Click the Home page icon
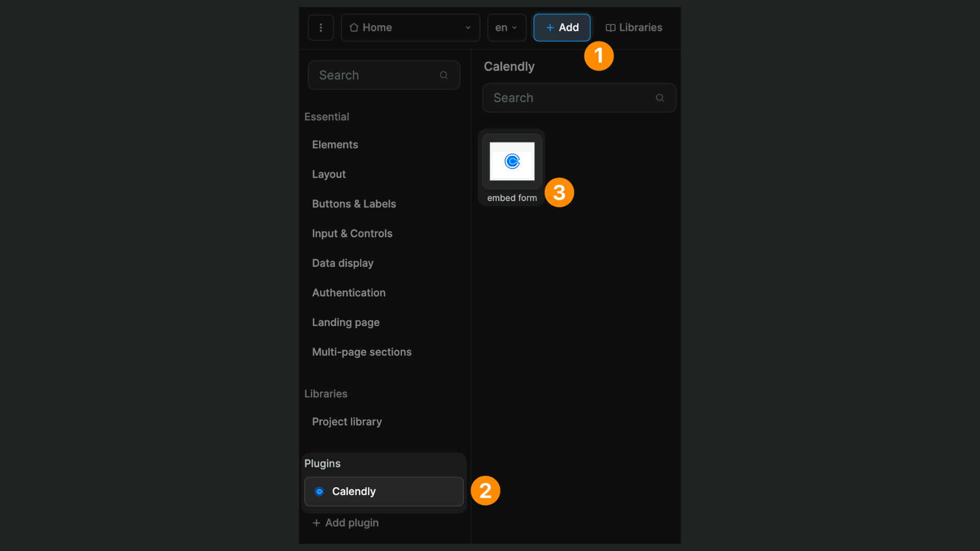 [x=355, y=28]
